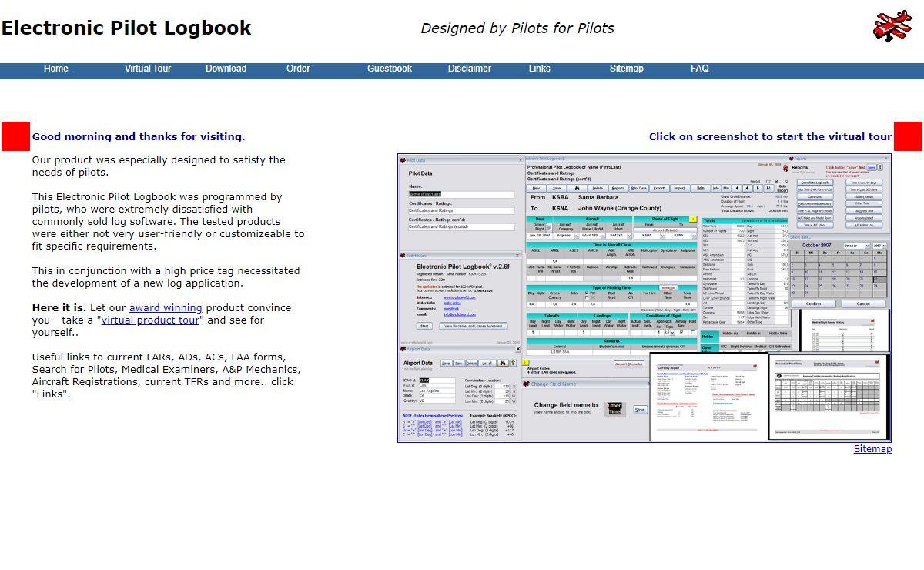This screenshot has height=570, width=924.
Task: Open the Guestbook menu item
Action: [x=390, y=69]
